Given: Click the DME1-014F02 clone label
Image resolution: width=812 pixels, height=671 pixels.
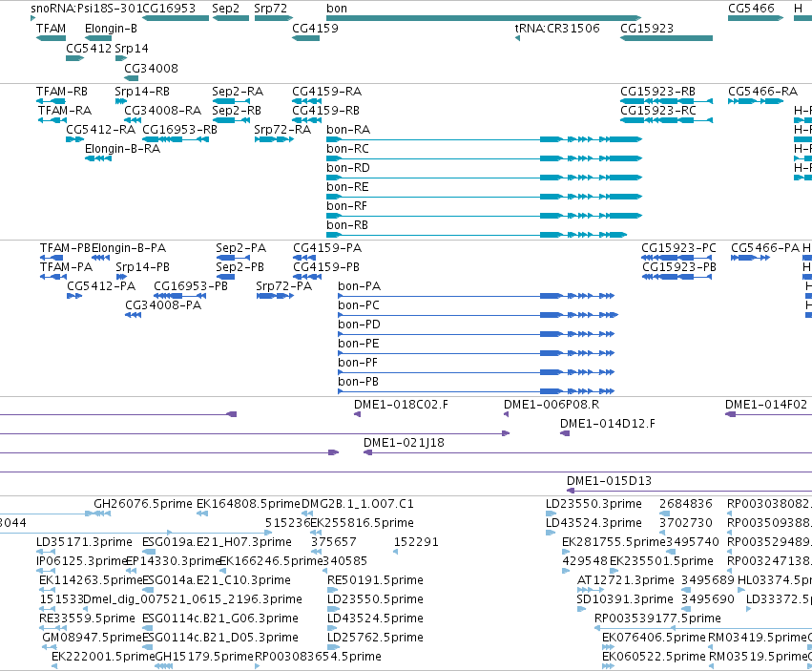Looking at the screenshot, I should (766, 405).
